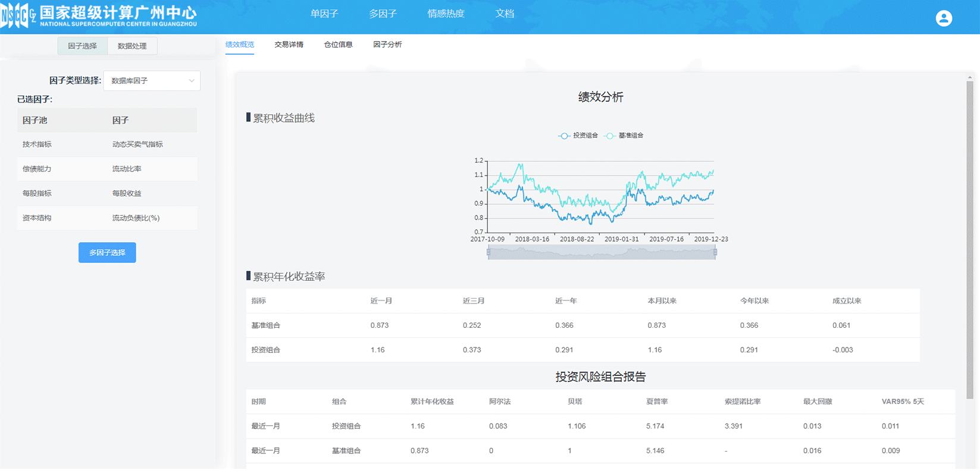The width and height of the screenshot is (980, 476).
Task: Toggle the 基准组合 legend marker
Action: coord(609,136)
